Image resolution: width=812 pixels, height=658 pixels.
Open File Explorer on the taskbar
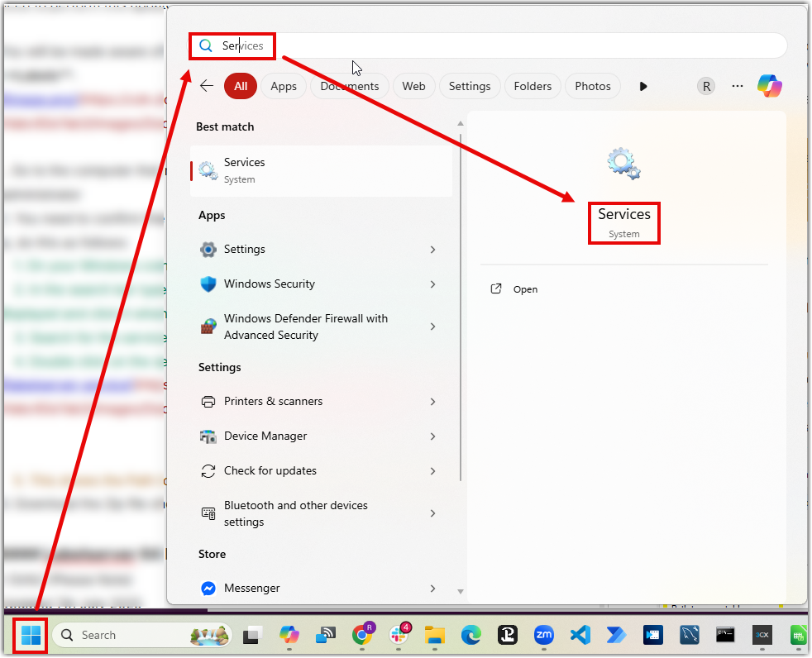435,635
